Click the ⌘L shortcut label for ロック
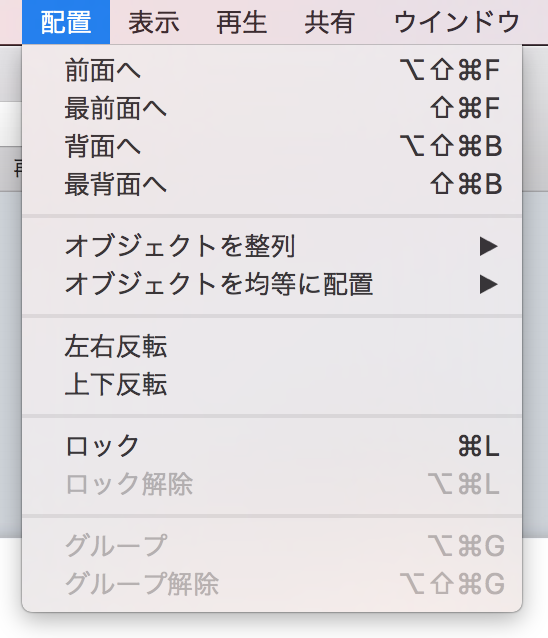 tap(479, 446)
